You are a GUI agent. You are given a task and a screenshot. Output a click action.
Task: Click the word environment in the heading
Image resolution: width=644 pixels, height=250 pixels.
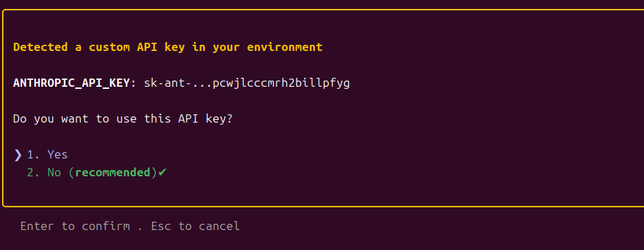(285, 48)
